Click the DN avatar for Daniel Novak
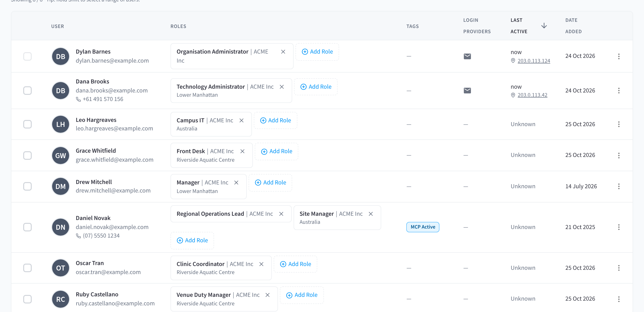 tap(61, 227)
